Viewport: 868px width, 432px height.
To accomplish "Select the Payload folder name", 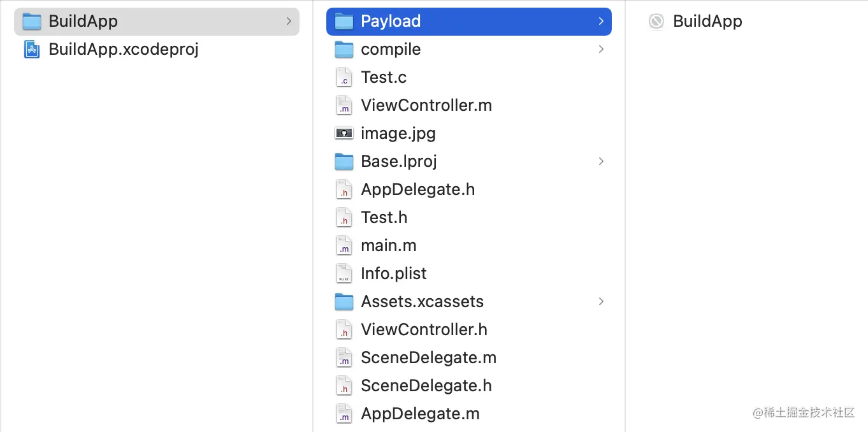I will pos(391,21).
